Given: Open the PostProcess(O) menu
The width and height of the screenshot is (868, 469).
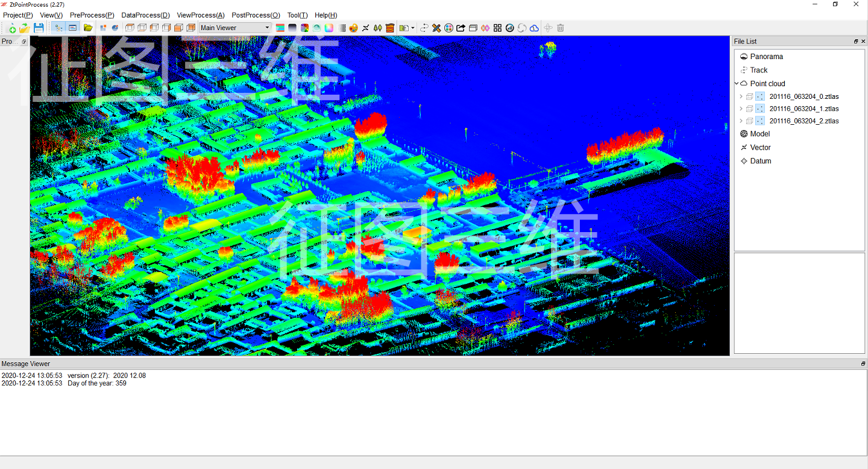Looking at the screenshot, I should tap(256, 15).
